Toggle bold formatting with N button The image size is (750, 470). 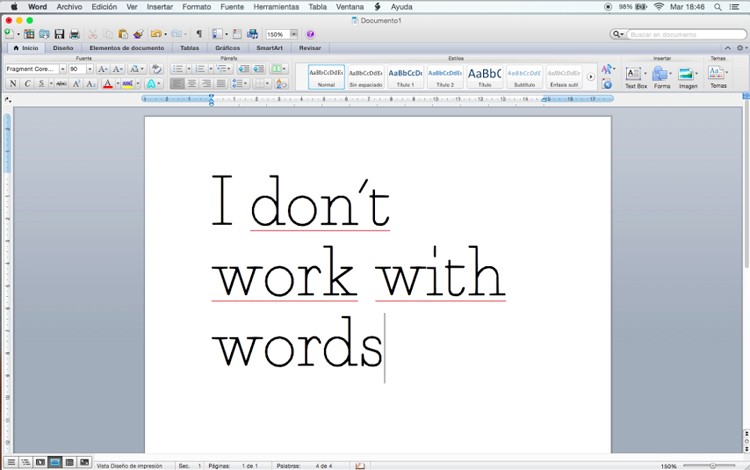click(x=12, y=84)
